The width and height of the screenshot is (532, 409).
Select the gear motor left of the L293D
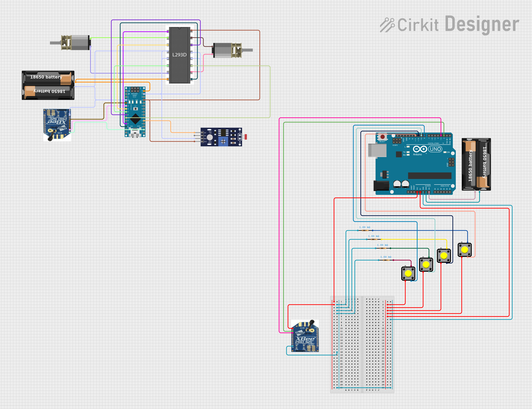(70, 43)
